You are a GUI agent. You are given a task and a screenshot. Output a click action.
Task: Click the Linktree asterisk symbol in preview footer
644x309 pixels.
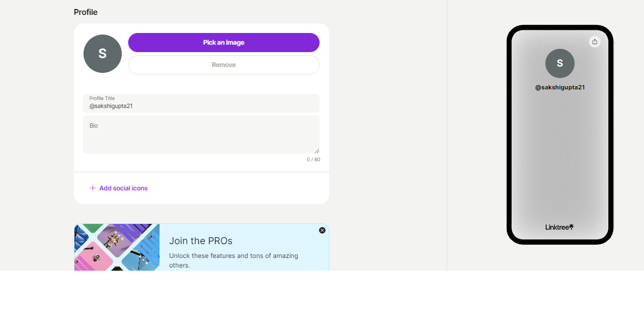pyautogui.click(x=572, y=227)
